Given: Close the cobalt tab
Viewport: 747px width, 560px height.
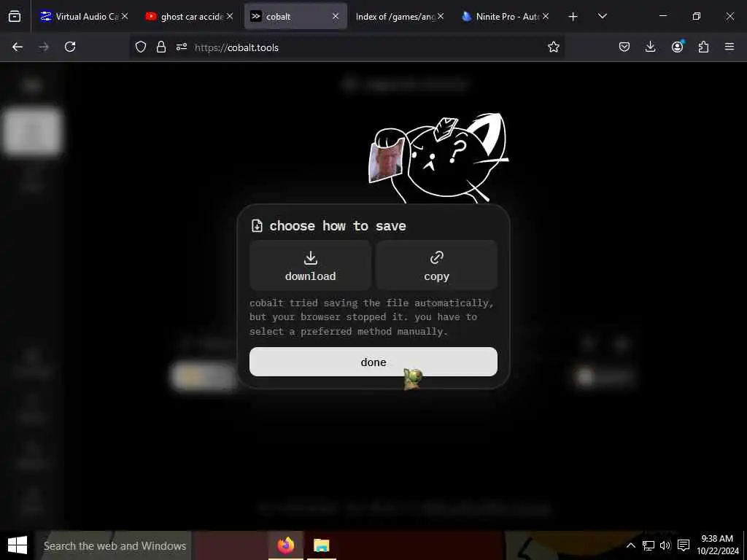Looking at the screenshot, I should coord(336,16).
